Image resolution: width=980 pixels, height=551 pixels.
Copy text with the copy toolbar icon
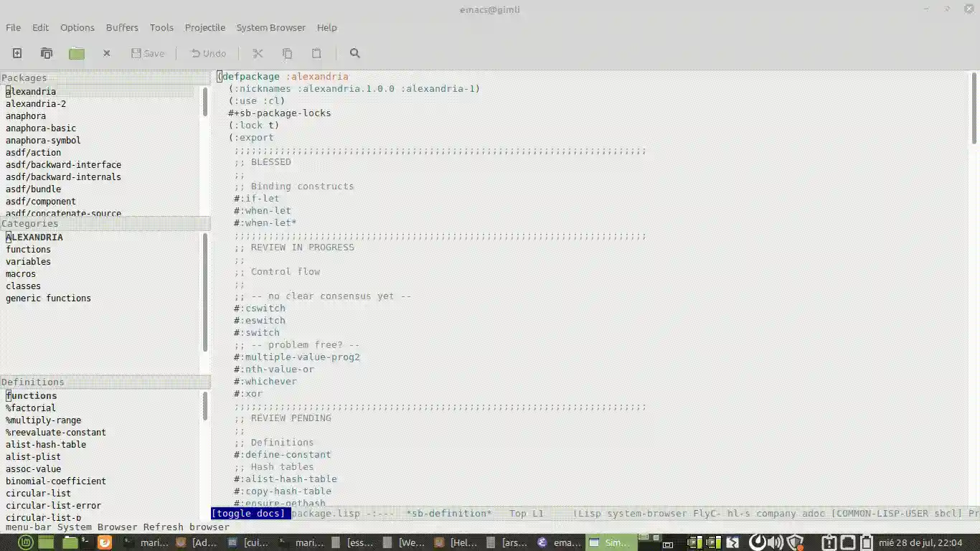coord(287,53)
